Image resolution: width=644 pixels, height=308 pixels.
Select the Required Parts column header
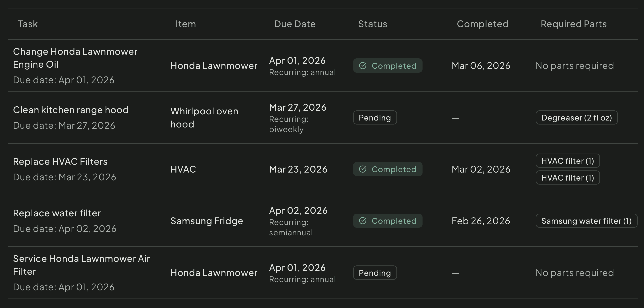pos(573,24)
